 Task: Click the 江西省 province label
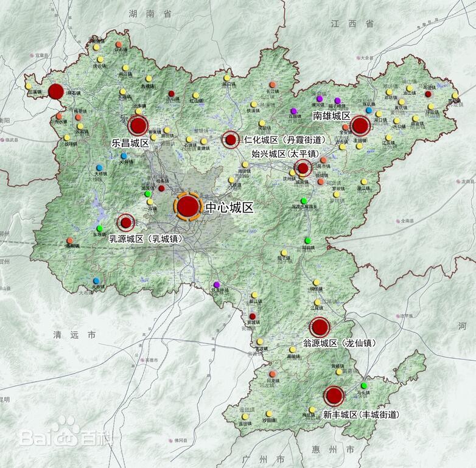[x=352, y=24]
